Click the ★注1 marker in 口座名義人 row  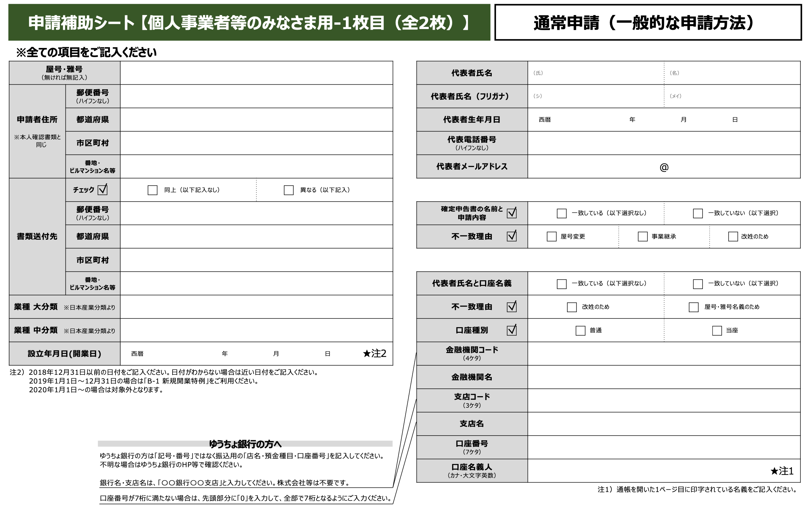pyautogui.click(x=782, y=471)
